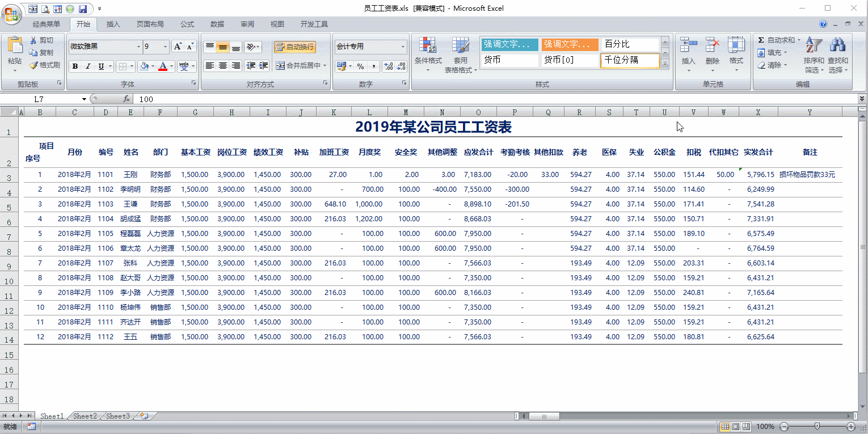Open the Data (数据) tab
Viewport: 868px width, 434px height.
[217, 24]
